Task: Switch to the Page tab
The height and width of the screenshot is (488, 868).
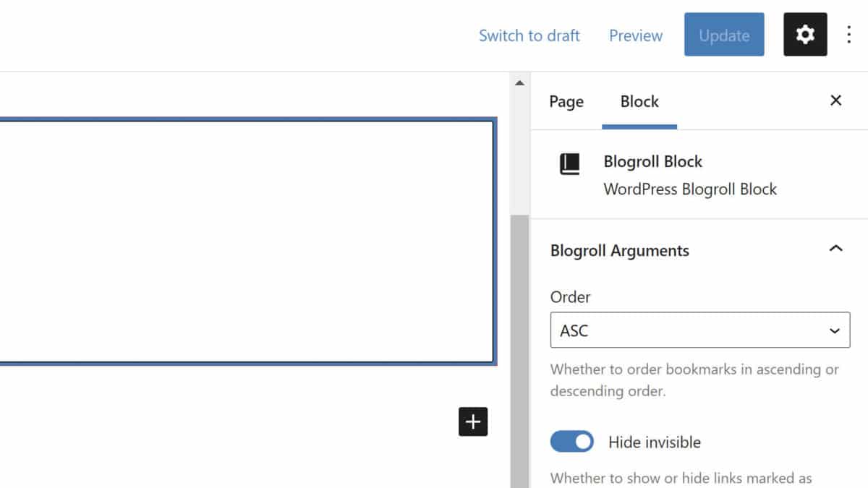Action: pos(566,102)
